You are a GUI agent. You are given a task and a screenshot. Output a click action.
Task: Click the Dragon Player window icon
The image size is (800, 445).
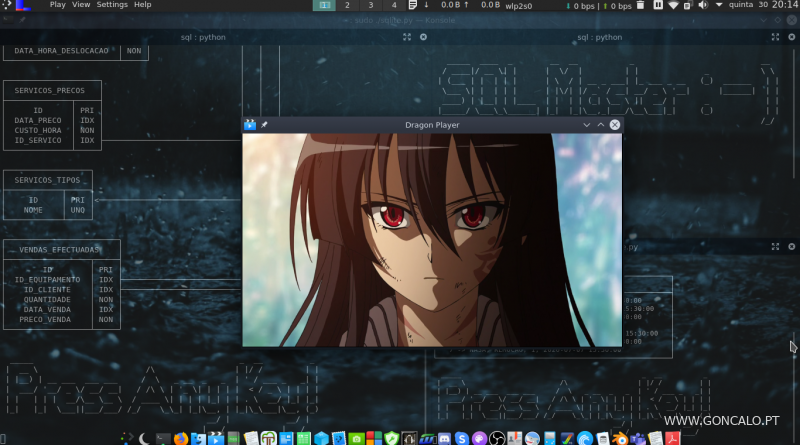point(250,125)
